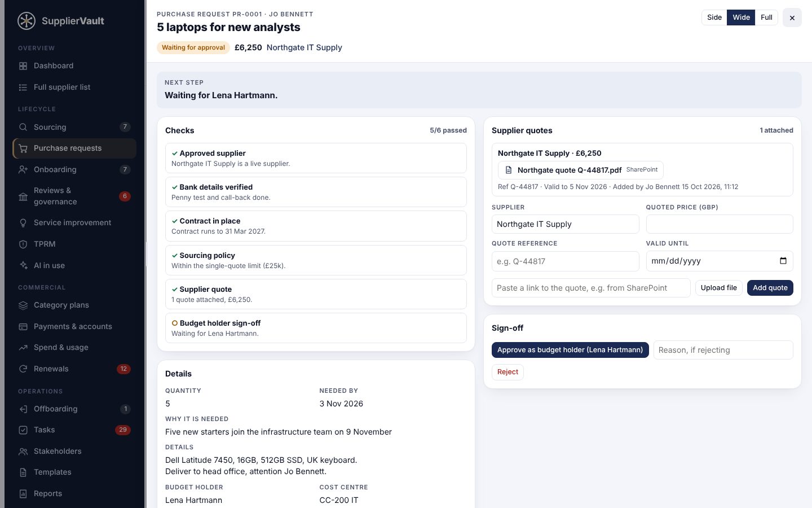Focus the Quoted price (GBP) field
812x508 pixels.
[x=720, y=224]
